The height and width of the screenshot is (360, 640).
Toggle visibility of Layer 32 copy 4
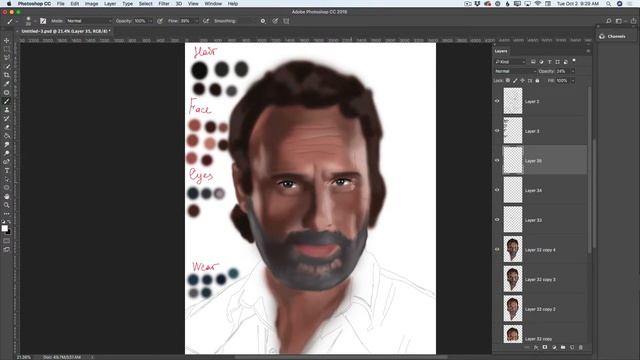coord(497,249)
